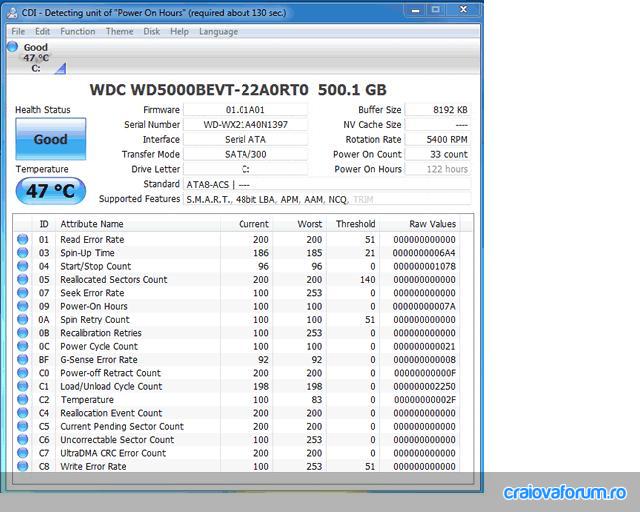Viewport: 640px width, 512px height.
Task: Click the Raw Values column header
Action: click(419, 224)
